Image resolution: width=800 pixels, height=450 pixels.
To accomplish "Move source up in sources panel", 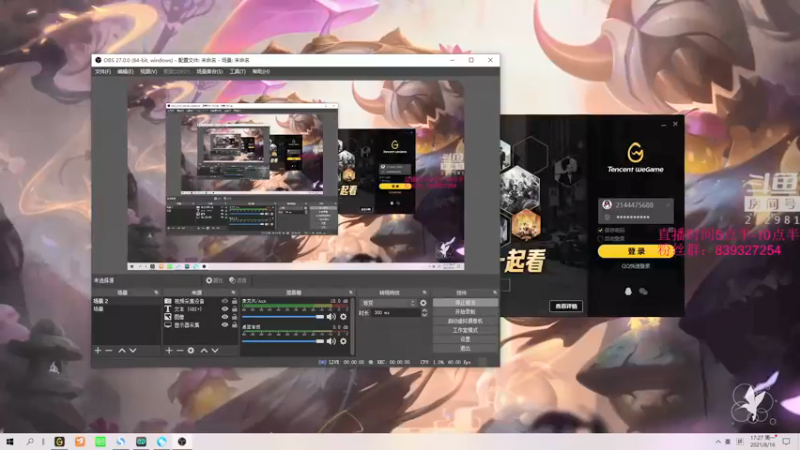I will pyautogui.click(x=204, y=351).
